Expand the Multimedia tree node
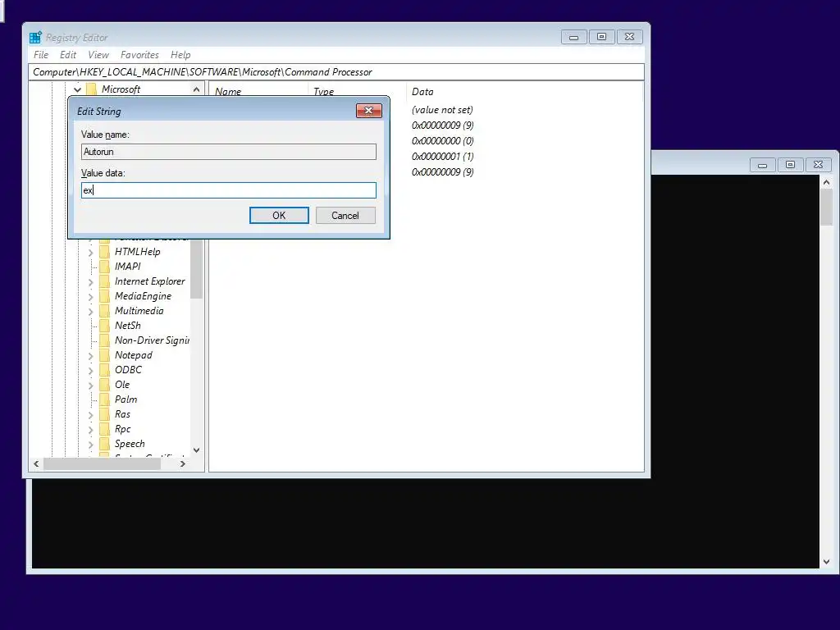 click(90, 311)
